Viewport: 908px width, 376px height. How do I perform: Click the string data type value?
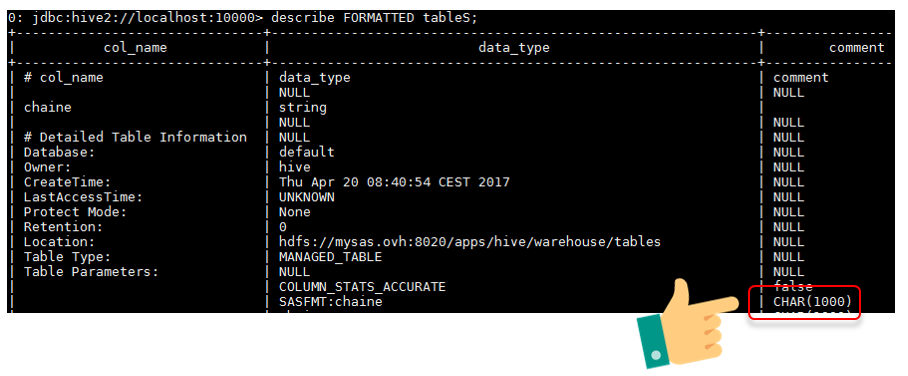pyautogui.click(x=302, y=107)
